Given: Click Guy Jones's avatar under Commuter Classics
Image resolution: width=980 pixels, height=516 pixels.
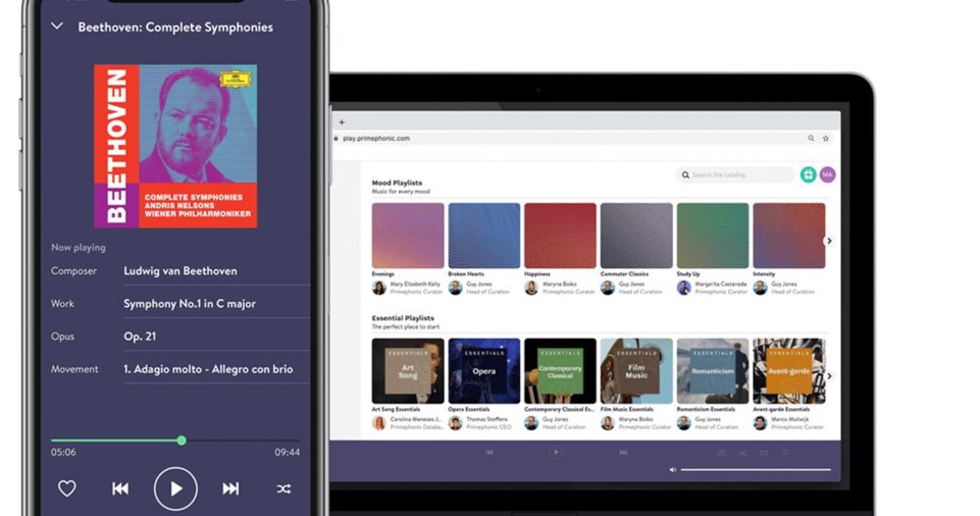Looking at the screenshot, I should [608, 288].
